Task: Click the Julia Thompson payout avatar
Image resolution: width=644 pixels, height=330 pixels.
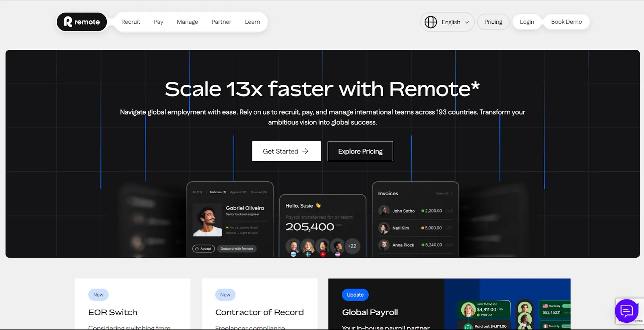Action: tap(468, 310)
